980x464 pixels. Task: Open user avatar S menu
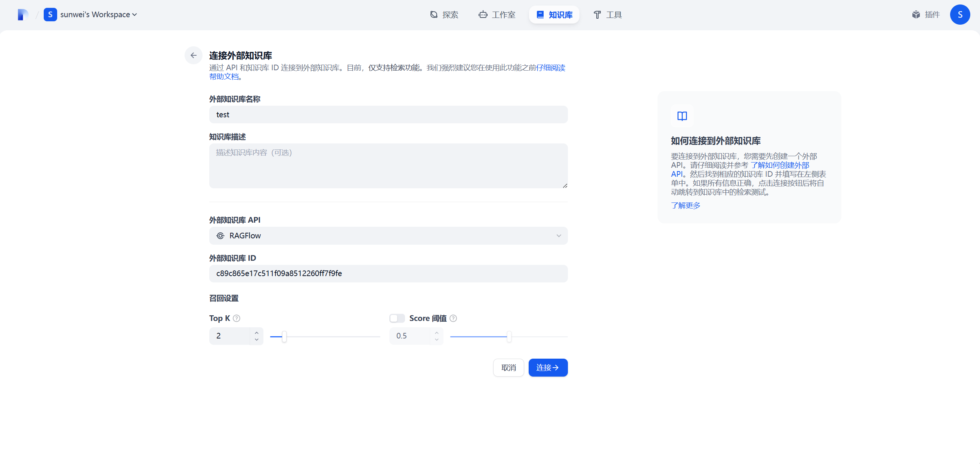click(x=959, y=15)
